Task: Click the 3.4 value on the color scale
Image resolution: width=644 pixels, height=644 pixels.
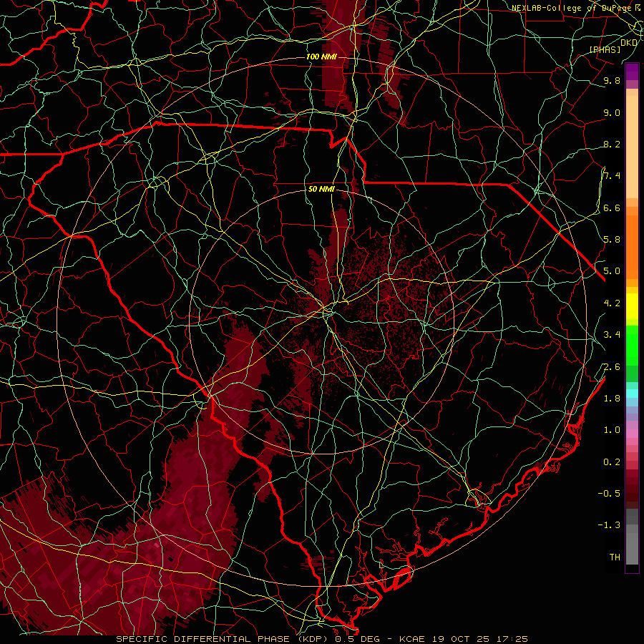Action: [612, 335]
